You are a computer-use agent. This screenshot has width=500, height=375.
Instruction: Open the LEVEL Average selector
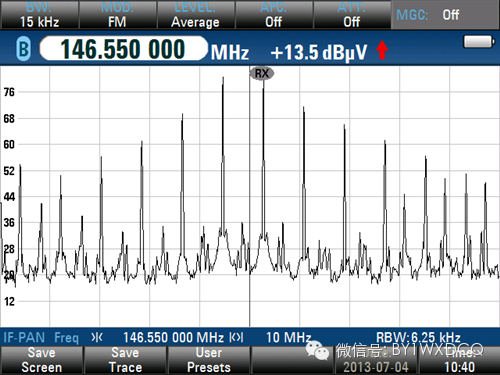click(196, 15)
